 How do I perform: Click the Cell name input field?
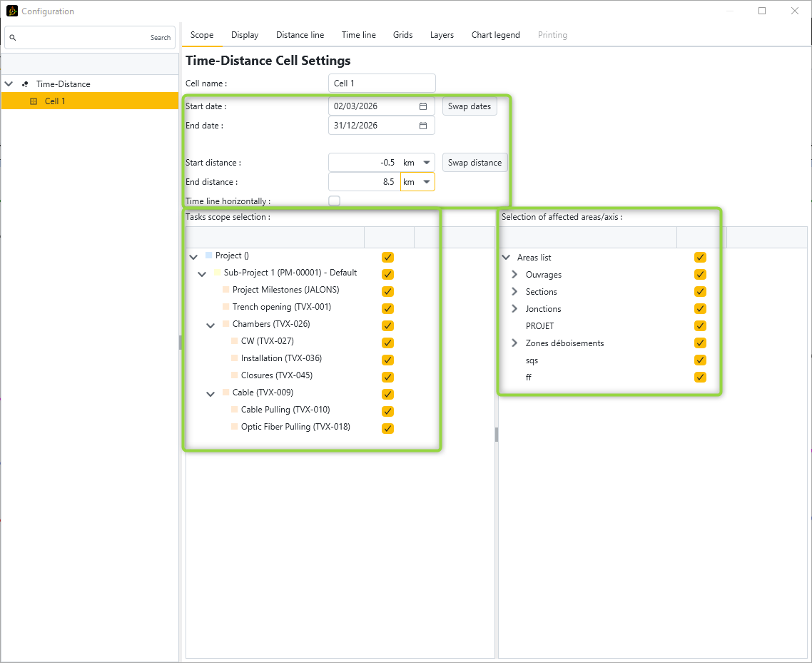pos(382,83)
